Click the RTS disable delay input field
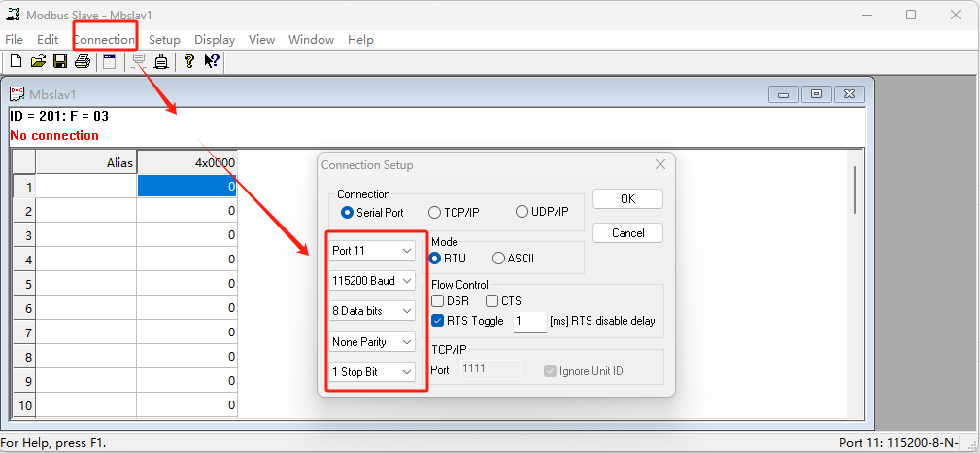 (x=529, y=322)
